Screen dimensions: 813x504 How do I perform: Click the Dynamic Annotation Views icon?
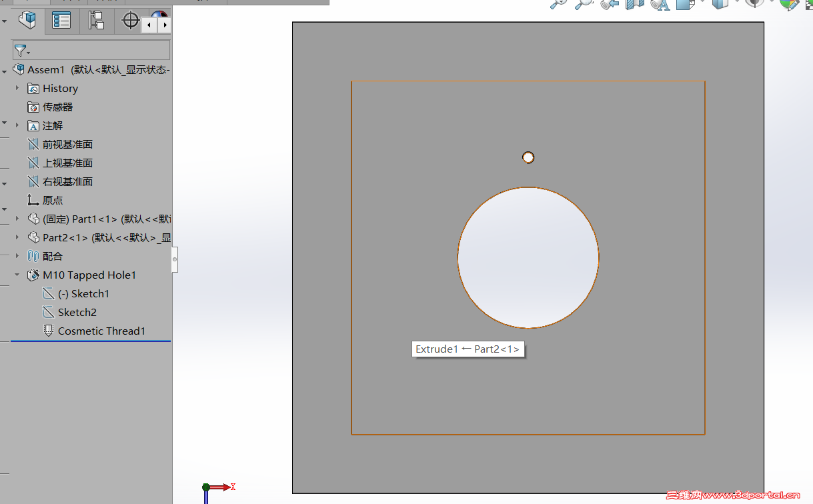click(660, 4)
